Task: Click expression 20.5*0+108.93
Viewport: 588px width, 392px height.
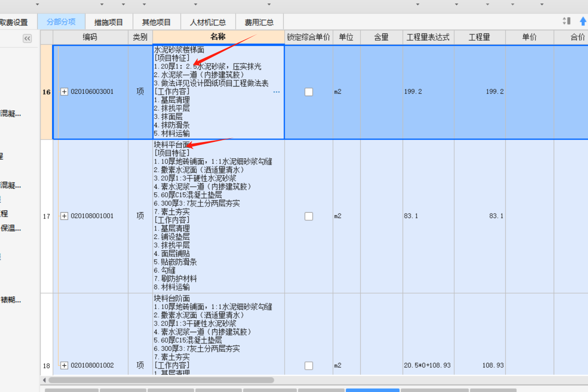Action: (x=428, y=365)
